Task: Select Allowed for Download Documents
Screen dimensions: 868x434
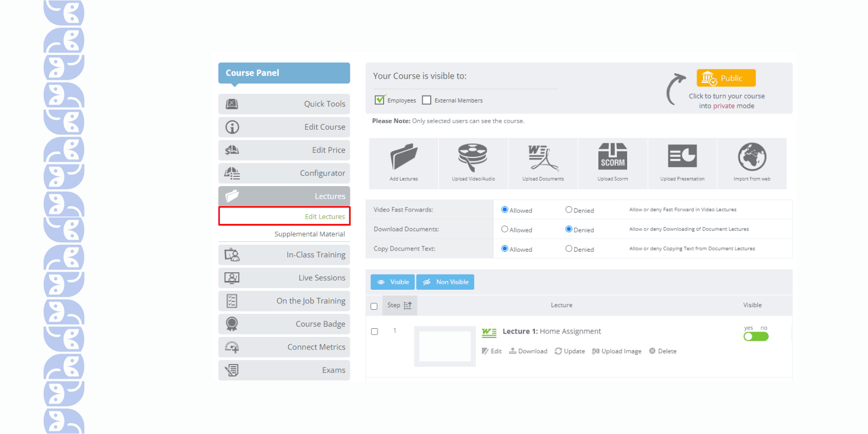Action: pos(505,229)
